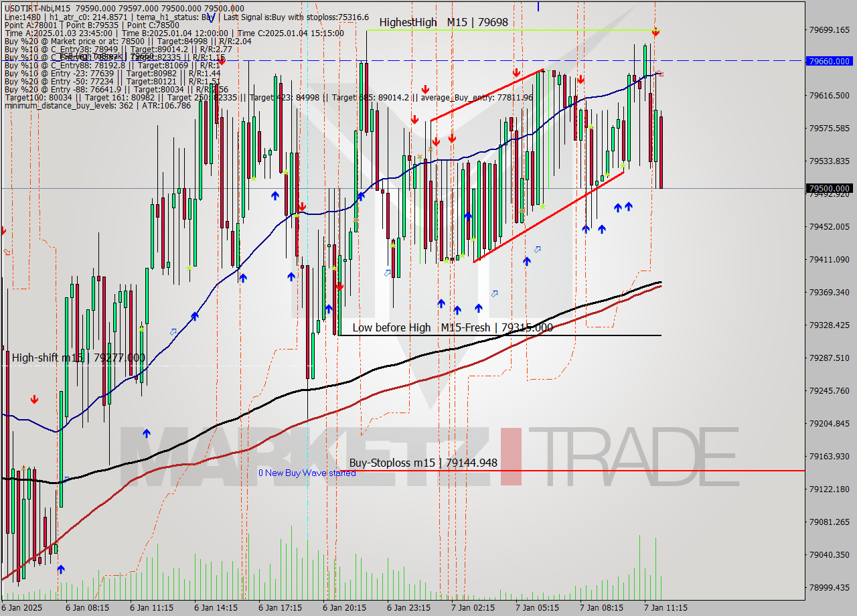Click the 79245.760 price axis label
The image size is (857, 616).
pyautogui.click(x=830, y=391)
